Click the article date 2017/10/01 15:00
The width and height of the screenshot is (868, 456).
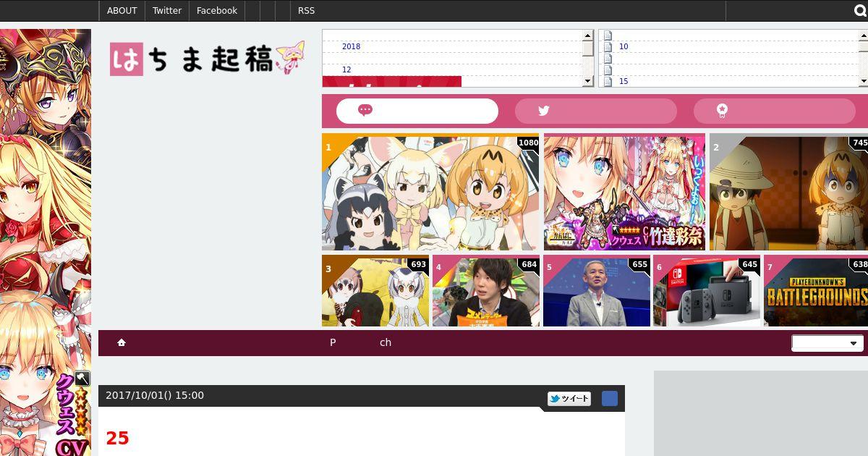pos(155,395)
